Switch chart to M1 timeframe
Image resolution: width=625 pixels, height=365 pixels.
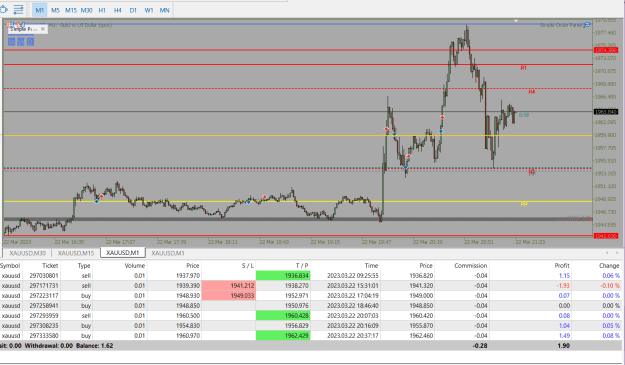(39, 10)
